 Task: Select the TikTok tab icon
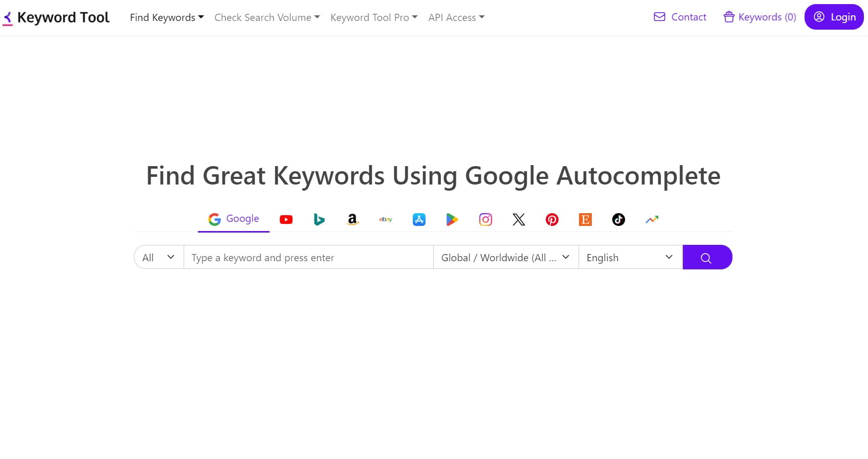pos(618,219)
